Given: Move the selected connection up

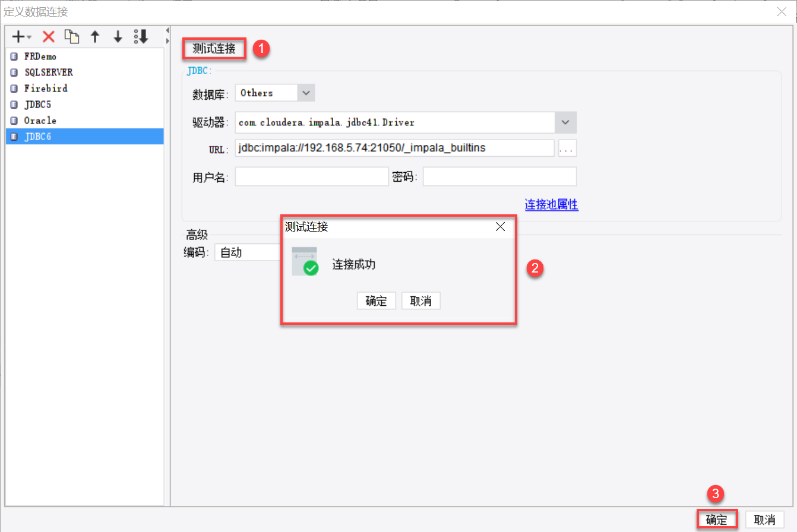Looking at the screenshot, I should (94, 37).
